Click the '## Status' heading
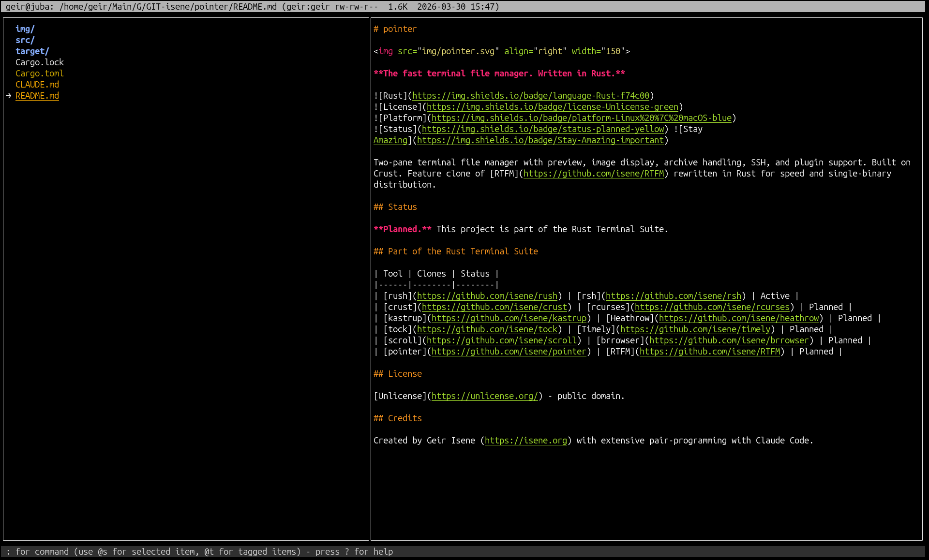The image size is (929, 560). click(x=395, y=207)
